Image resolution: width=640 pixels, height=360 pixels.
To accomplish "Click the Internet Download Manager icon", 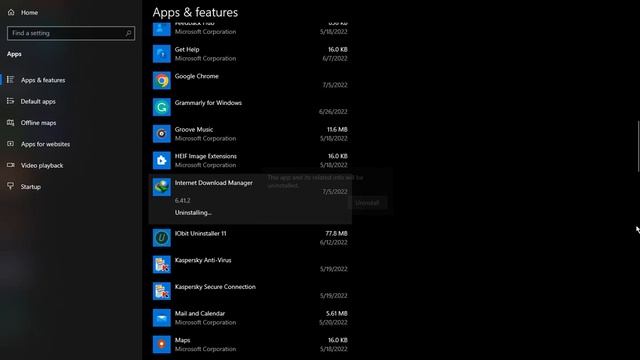I will pos(162,187).
